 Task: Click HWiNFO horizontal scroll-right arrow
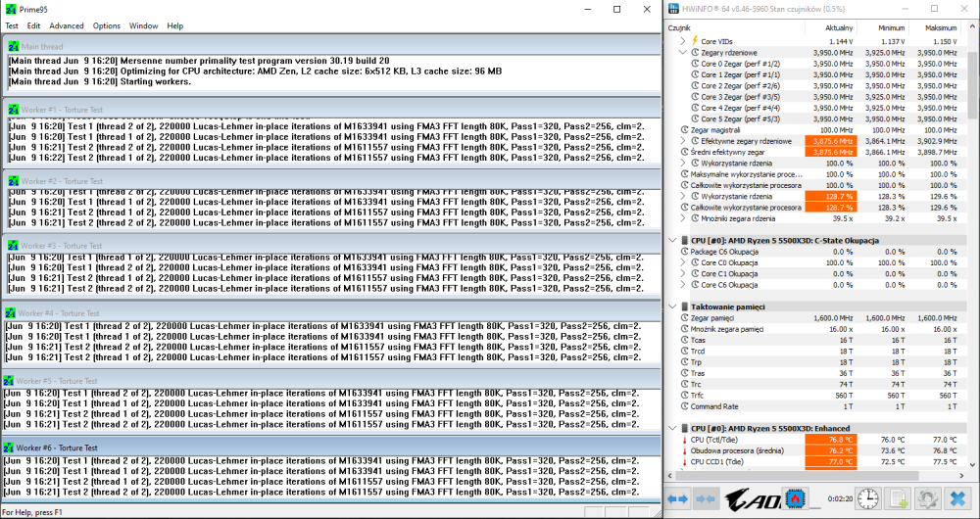coord(963,476)
